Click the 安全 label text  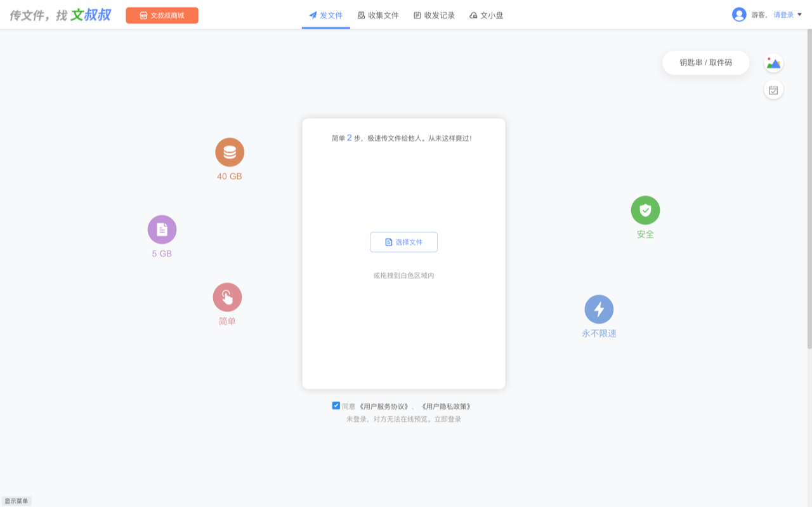point(645,234)
